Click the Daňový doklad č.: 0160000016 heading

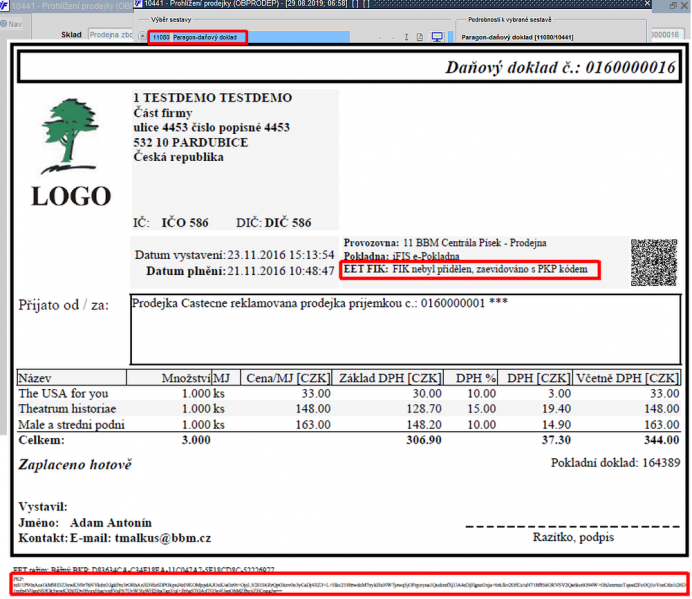[x=560, y=68]
